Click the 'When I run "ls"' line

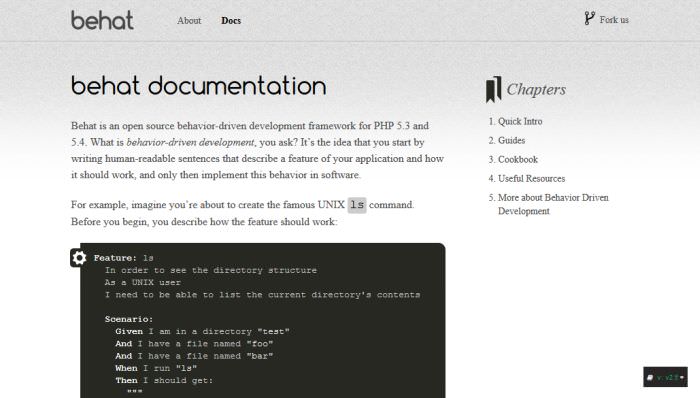[x=156, y=368]
